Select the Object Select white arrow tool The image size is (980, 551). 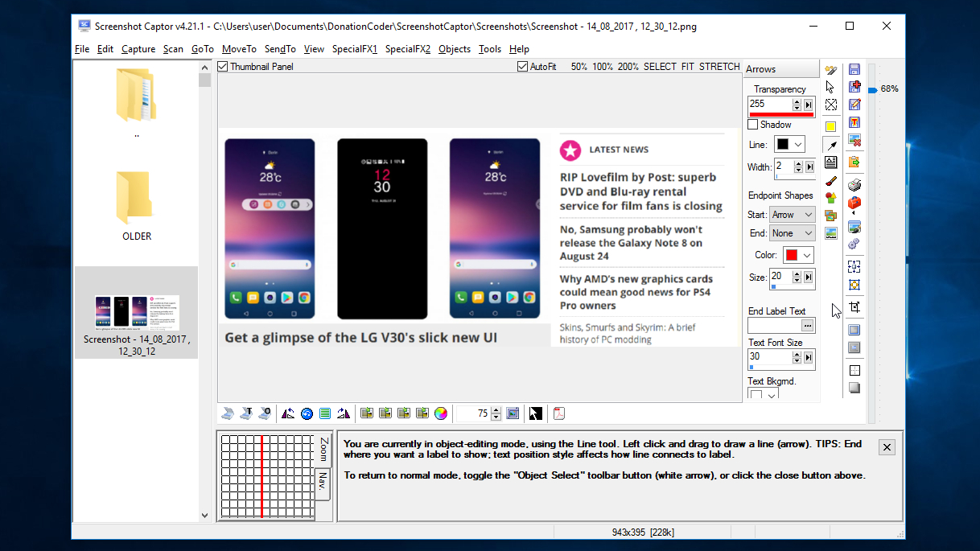point(830,87)
